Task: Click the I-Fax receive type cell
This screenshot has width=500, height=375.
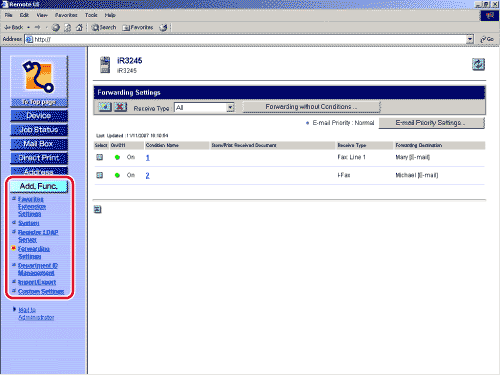Action: coord(344,175)
